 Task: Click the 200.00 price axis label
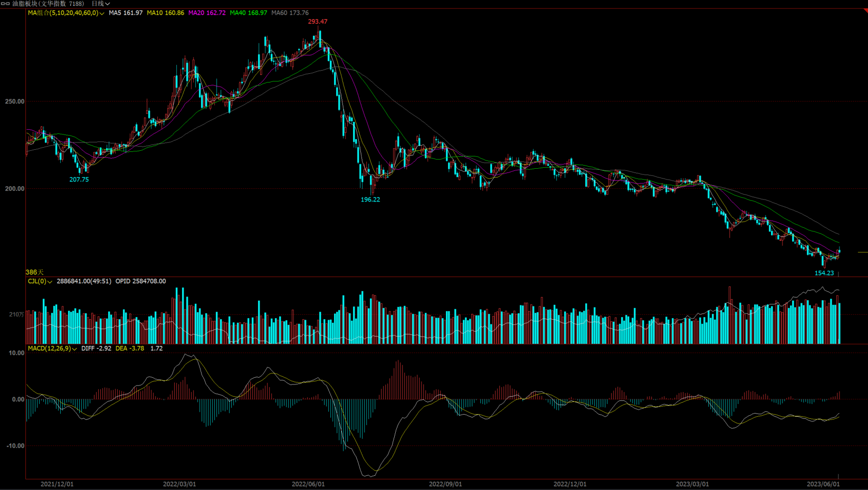(x=15, y=188)
